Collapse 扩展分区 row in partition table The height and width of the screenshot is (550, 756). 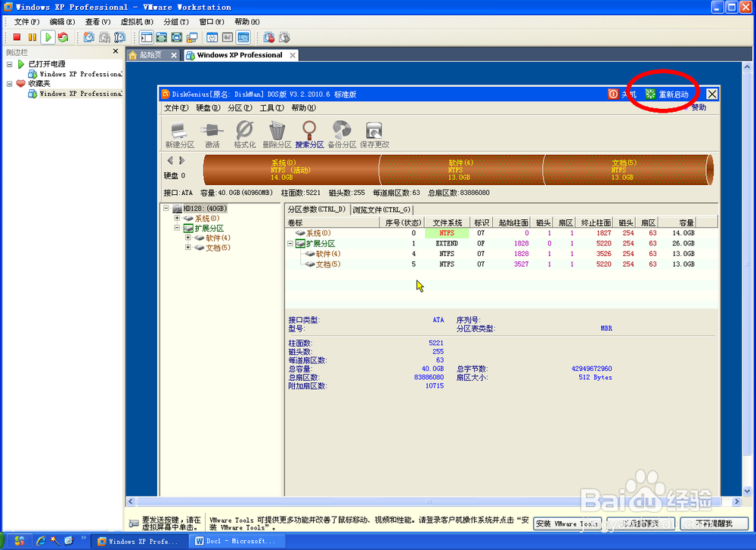290,243
